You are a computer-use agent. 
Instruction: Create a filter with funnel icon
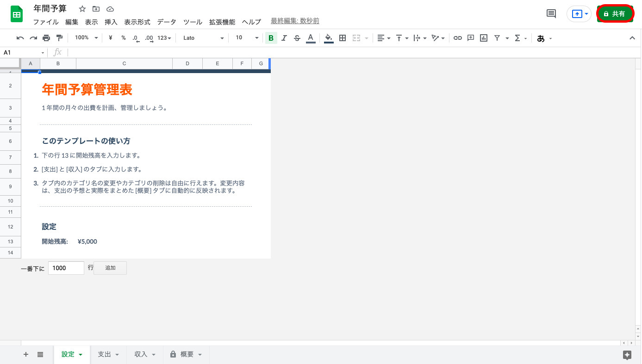click(497, 38)
